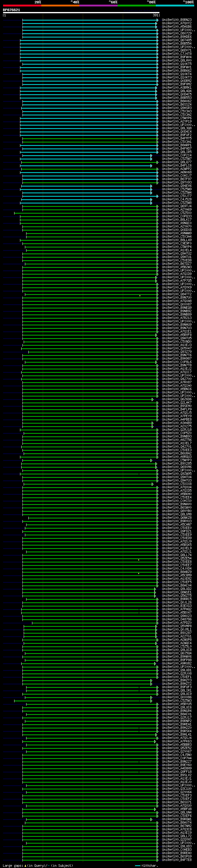
Task: Select hit label UniRef100_Q10KT4
Action: click(177, 74)
